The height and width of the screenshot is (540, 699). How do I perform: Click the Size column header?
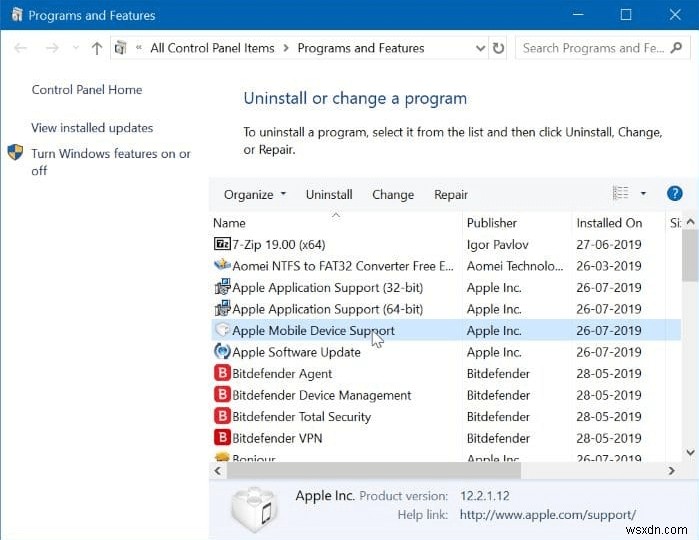[x=674, y=223]
